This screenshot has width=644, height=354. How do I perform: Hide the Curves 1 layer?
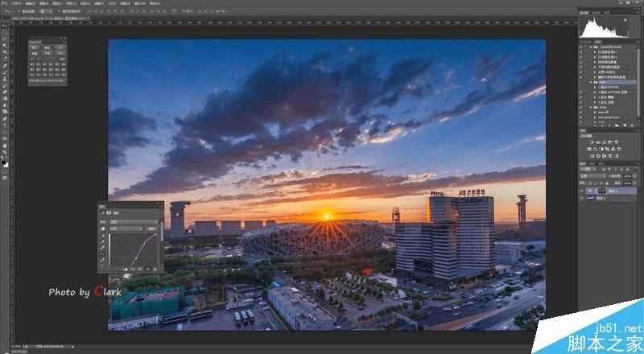pyautogui.click(x=581, y=191)
